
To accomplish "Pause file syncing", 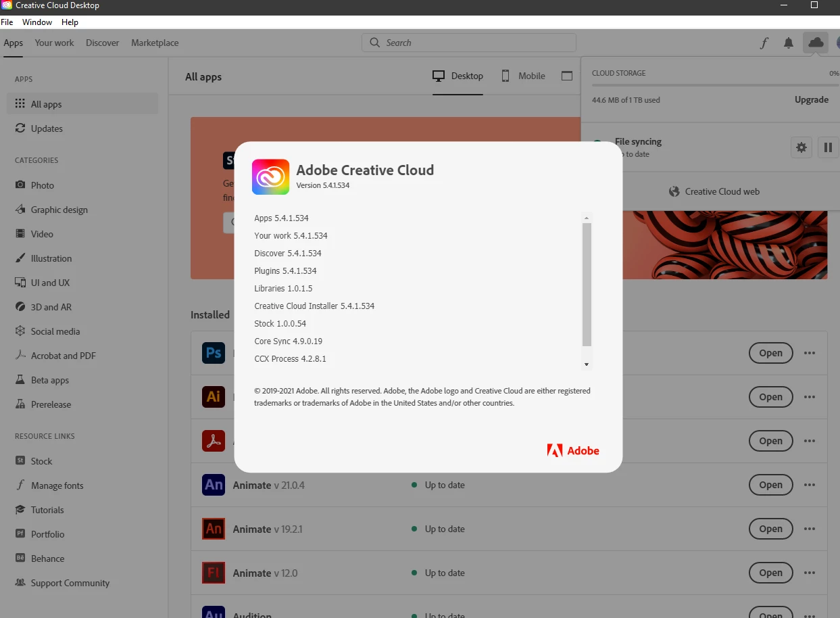I will pos(828,147).
